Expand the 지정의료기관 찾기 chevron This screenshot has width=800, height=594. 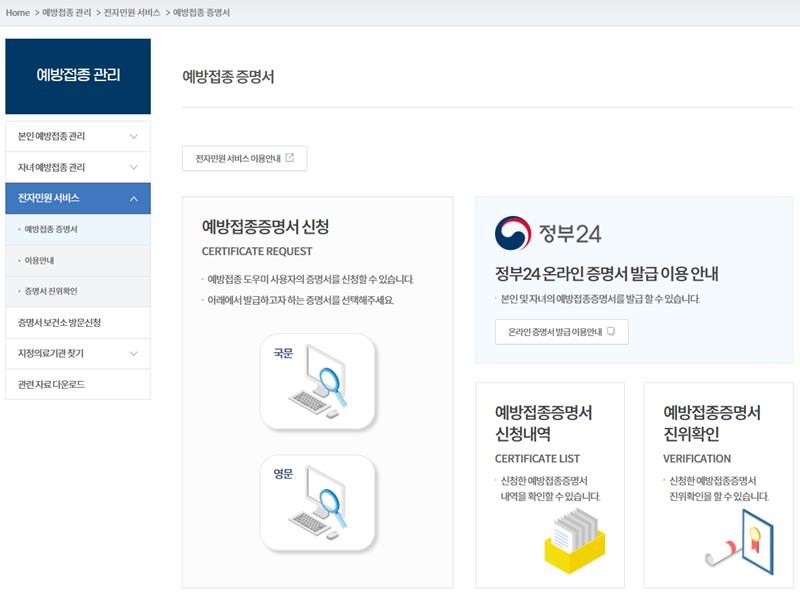click(x=134, y=354)
